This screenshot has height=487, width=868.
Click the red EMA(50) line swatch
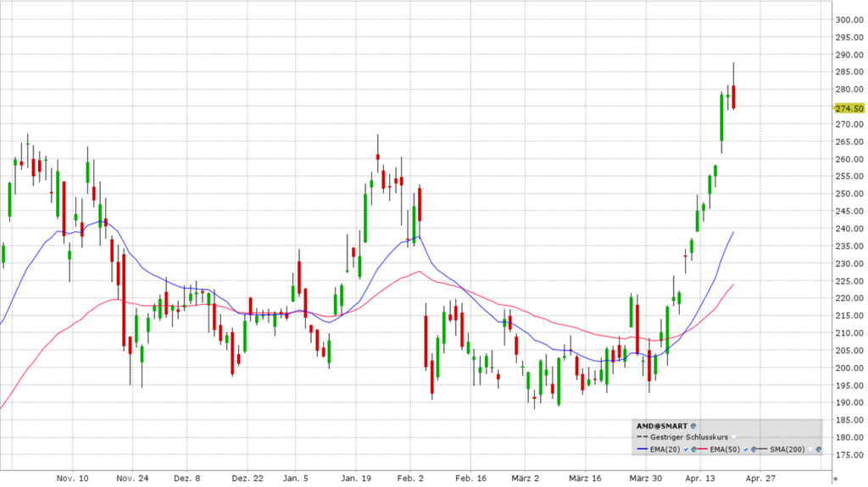(703, 449)
